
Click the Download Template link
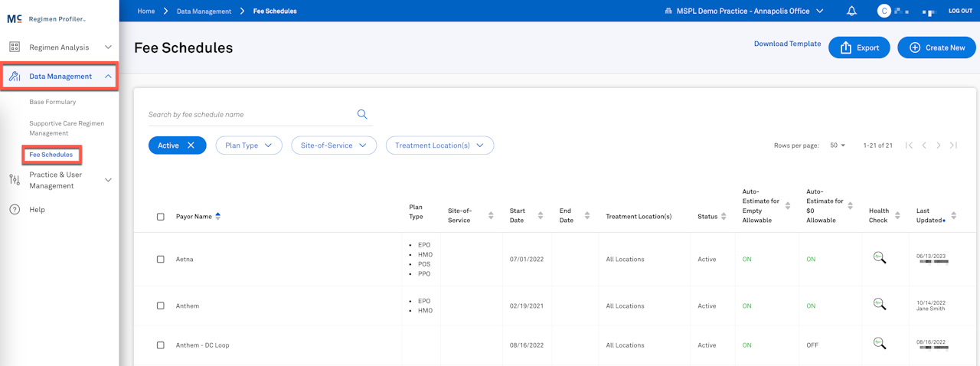pos(787,44)
